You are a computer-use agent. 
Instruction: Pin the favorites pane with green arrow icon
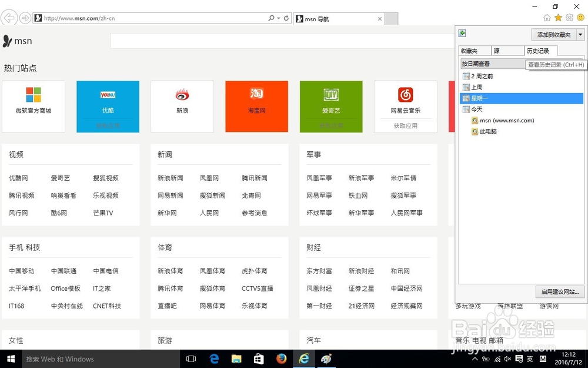tap(462, 34)
